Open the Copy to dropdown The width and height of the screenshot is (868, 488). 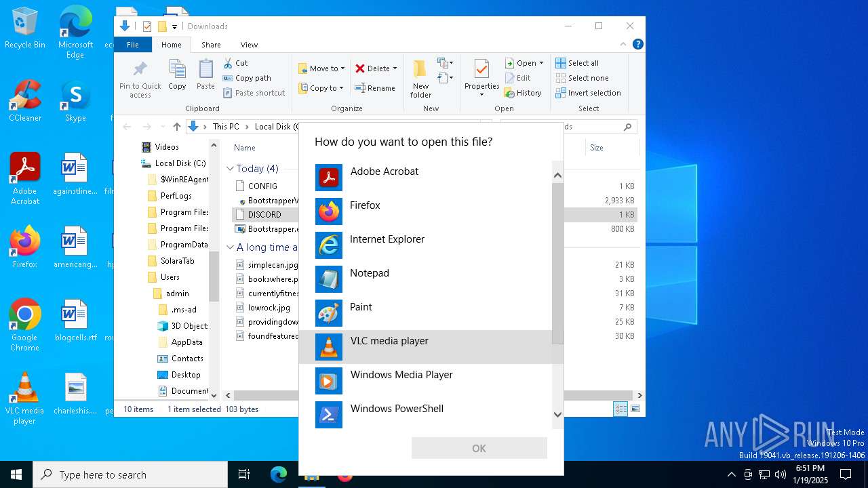321,88
